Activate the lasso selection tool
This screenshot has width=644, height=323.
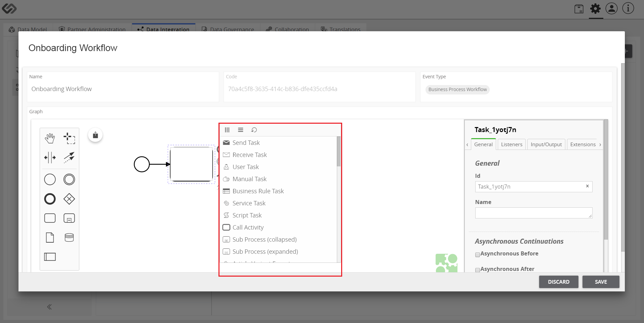coord(69,138)
